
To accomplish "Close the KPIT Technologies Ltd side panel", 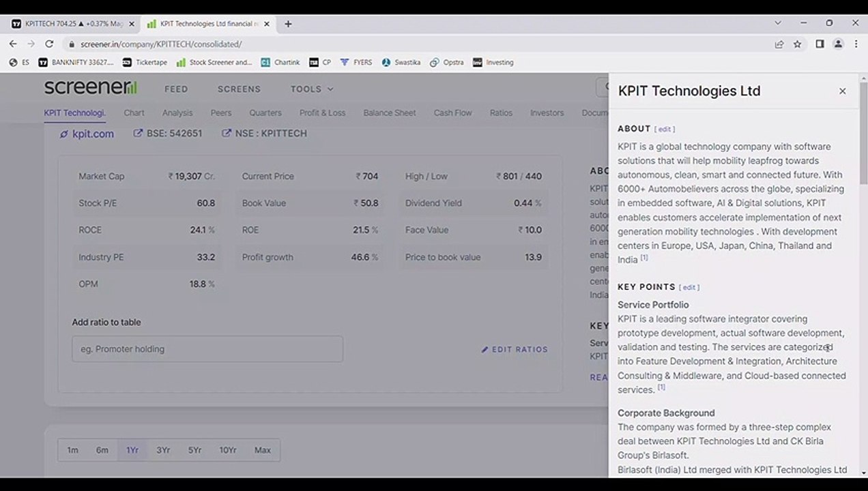I will (x=842, y=91).
